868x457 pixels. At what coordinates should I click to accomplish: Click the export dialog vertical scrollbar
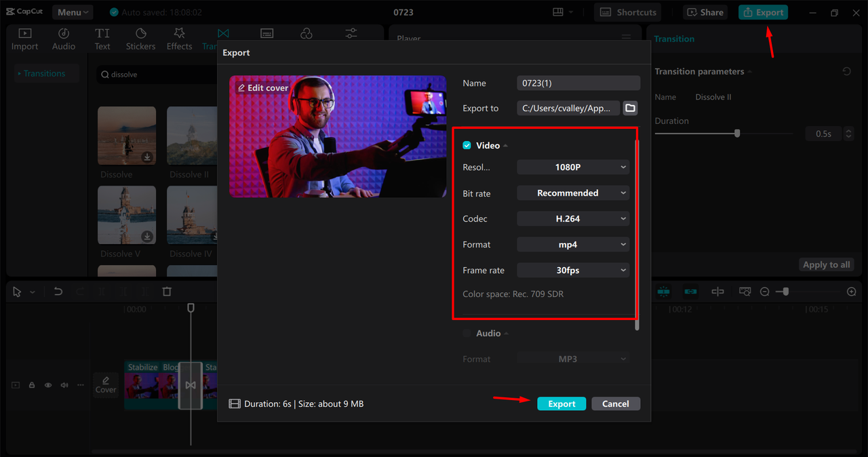click(x=637, y=234)
